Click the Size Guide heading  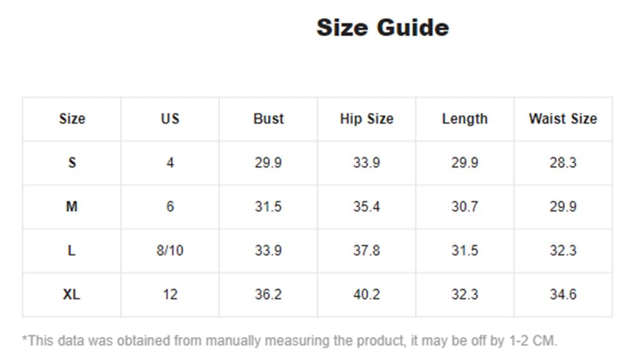click(x=383, y=28)
